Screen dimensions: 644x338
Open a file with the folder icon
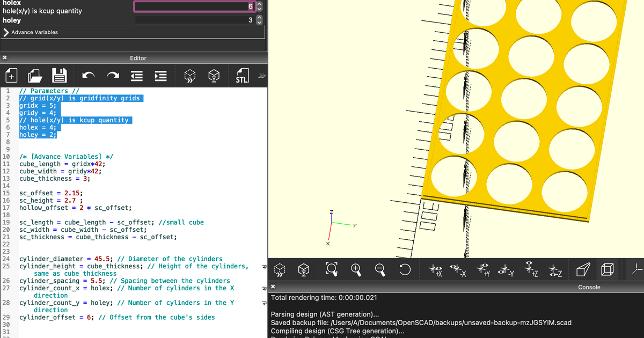point(35,76)
